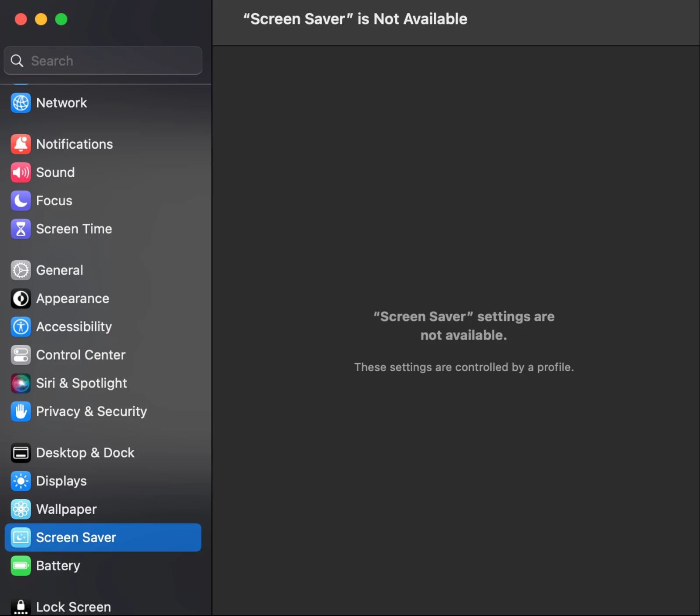Select the Appearance label

[73, 298]
